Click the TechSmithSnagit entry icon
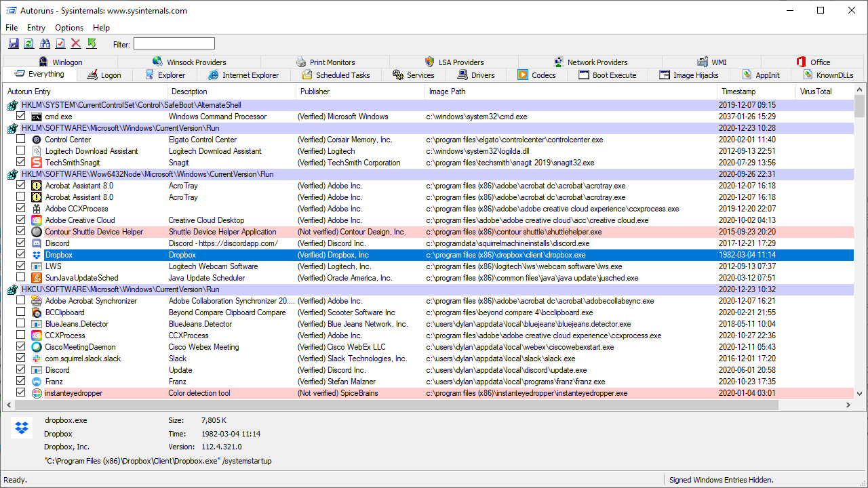Image resolution: width=868 pixels, height=488 pixels. 37,163
